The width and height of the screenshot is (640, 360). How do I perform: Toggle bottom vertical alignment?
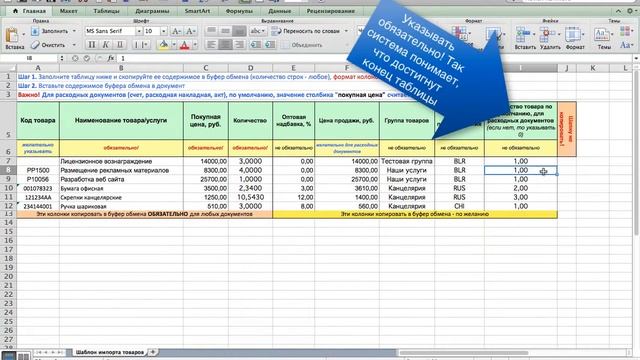239,31
